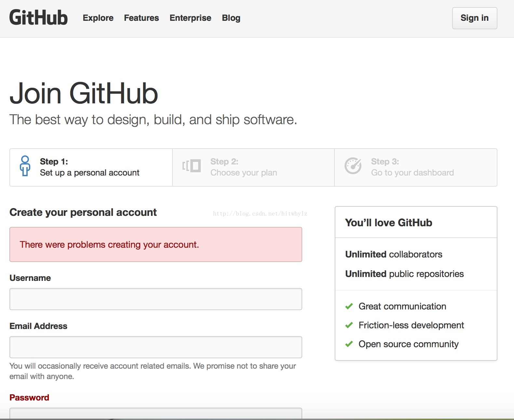Viewport: 514px width, 420px height.
Task: Open the Blog navigation link
Action: point(231,18)
